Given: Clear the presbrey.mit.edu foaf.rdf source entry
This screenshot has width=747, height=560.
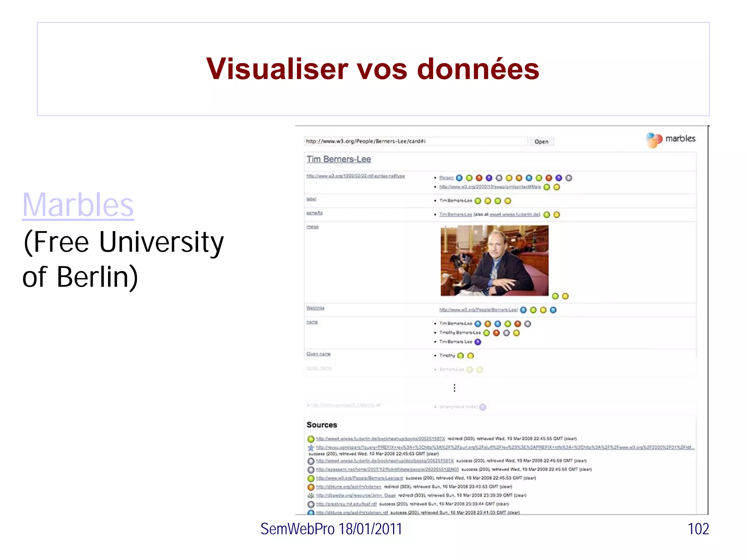Looking at the screenshot, I should (503, 504).
